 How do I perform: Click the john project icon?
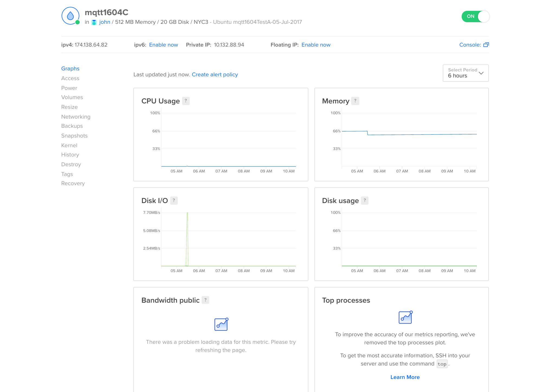[x=94, y=22]
